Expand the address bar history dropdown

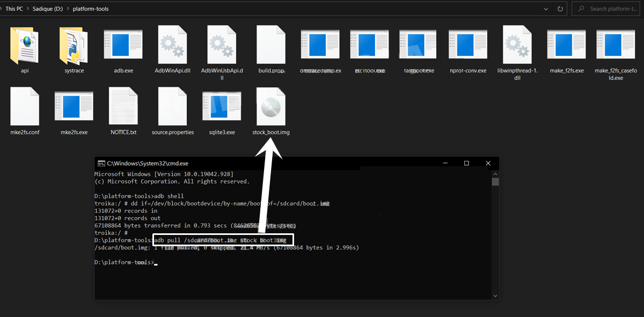click(x=546, y=9)
